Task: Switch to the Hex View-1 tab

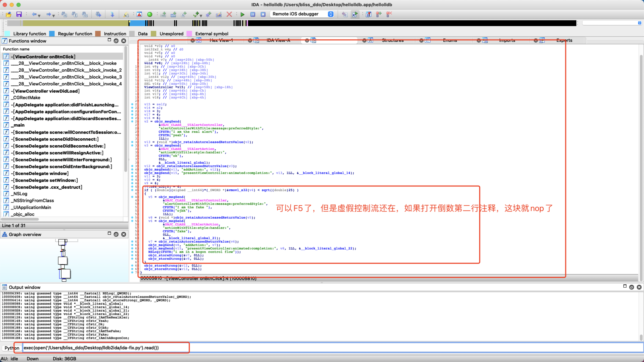Action: tap(221, 40)
